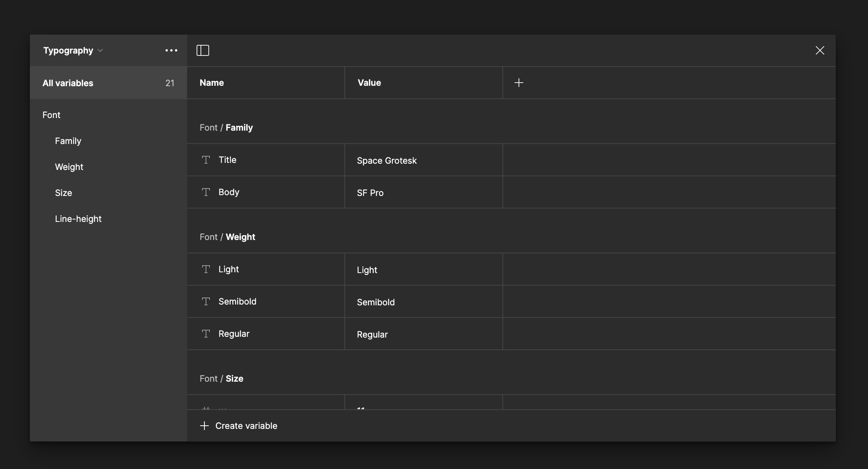Select the Font group in sidebar
The height and width of the screenshot is (469, 868).
click(x=51, y=115)
